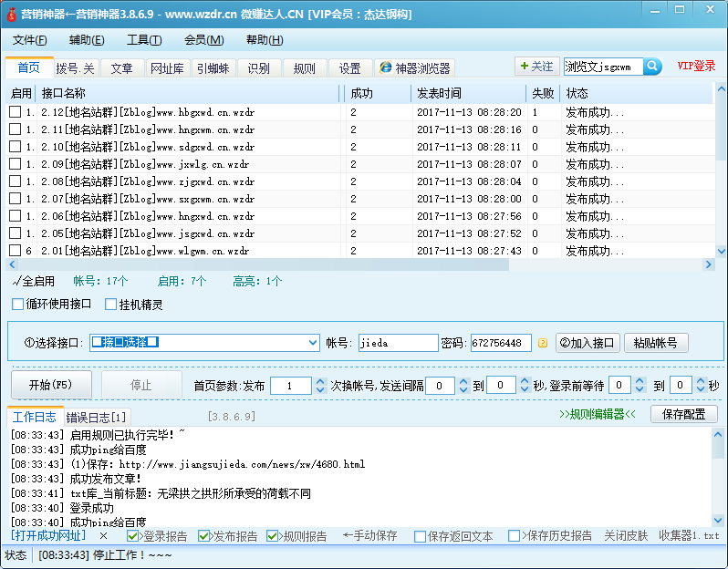Click the small yellow icon beside password field
Viewport: 728px width, 569px height.
(543, 344)
